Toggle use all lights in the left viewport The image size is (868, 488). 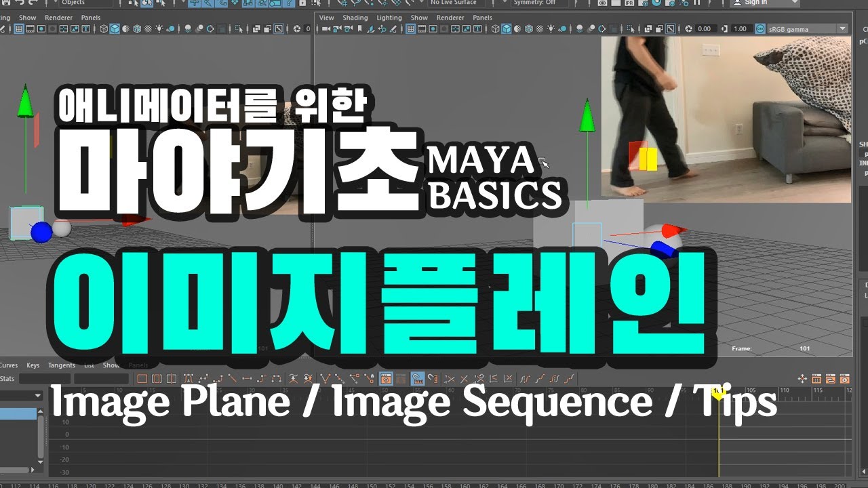[159, 29]
